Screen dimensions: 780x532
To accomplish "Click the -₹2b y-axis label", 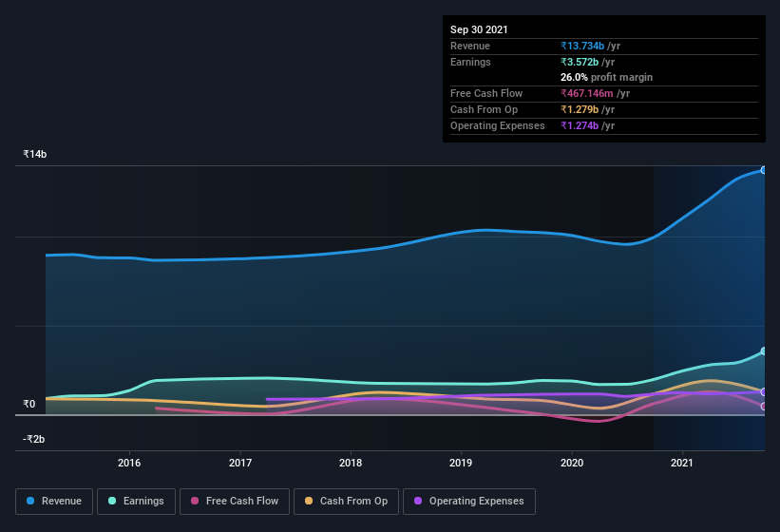I will pos(34,439).
